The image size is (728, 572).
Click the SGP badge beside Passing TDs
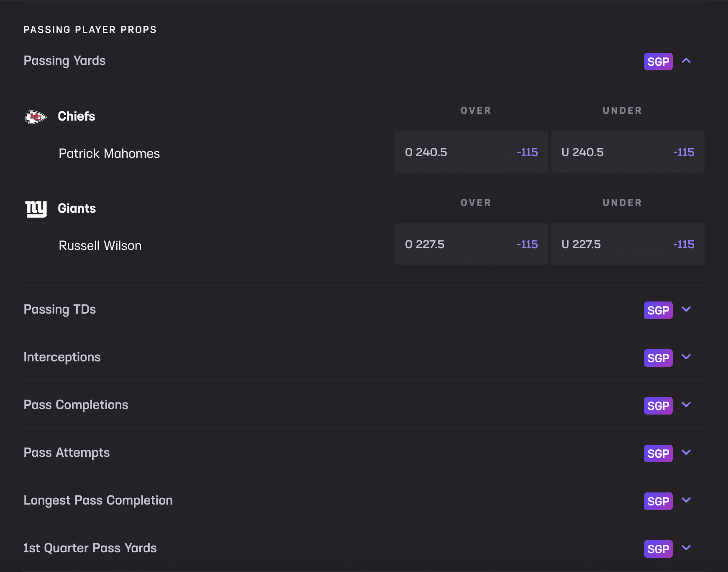(x=658, y=310)
